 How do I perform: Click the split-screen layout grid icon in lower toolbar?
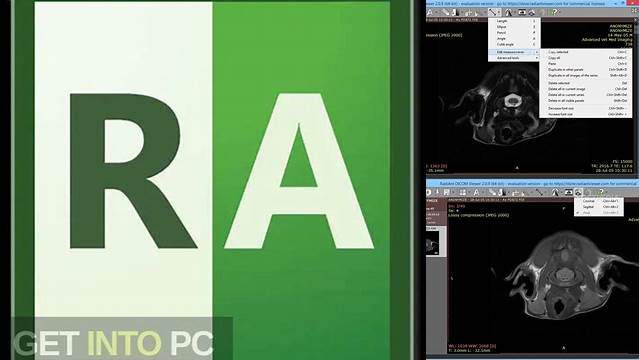463,192
